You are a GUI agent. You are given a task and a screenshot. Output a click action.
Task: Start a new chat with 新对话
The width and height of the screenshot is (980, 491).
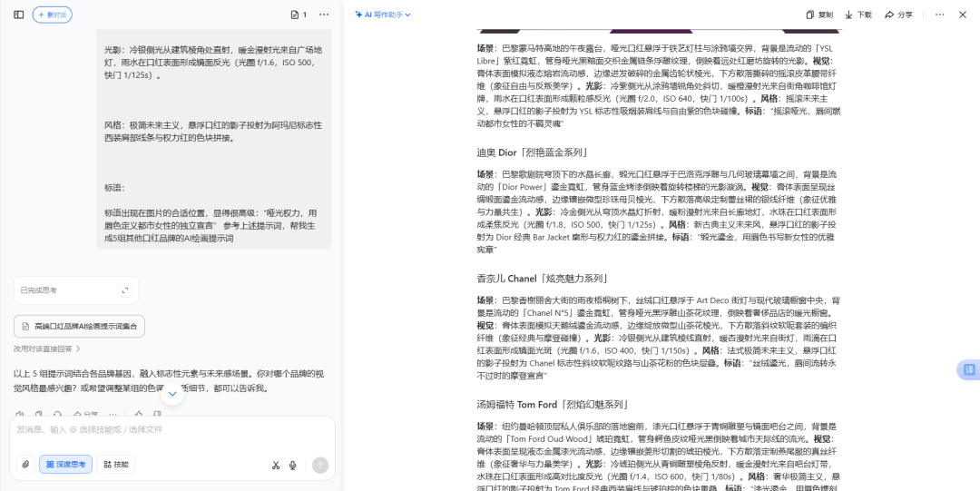[53, 15]
